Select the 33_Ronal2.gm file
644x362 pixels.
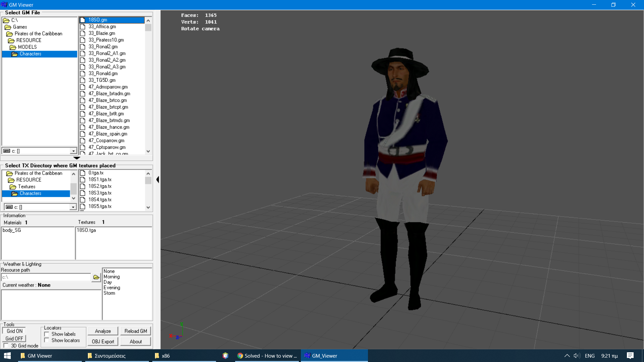click(103, 47)
